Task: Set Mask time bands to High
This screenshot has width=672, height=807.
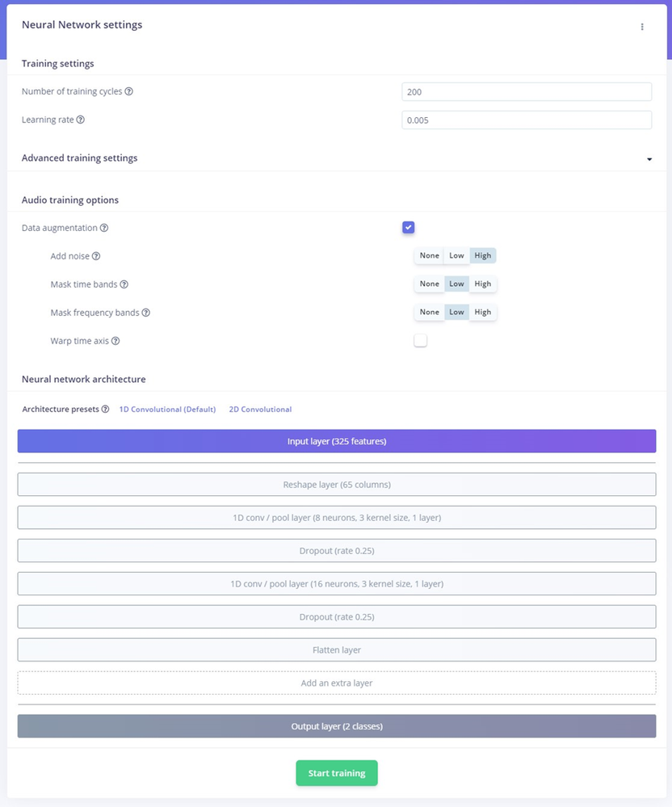Action: (x=482, y=284)
